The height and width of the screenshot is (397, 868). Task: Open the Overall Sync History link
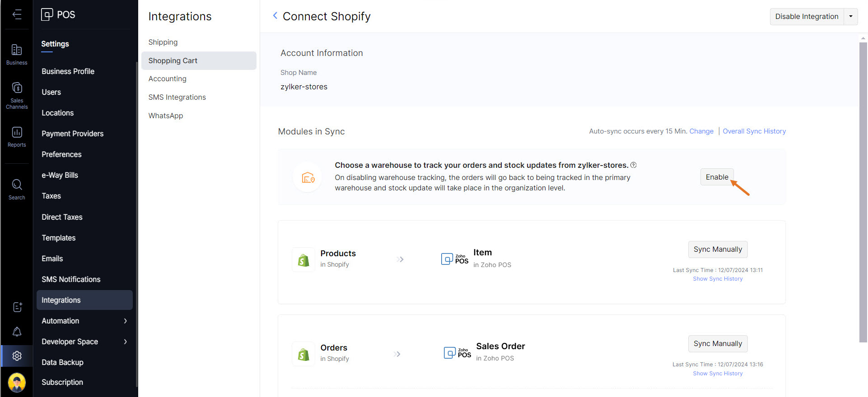pos(754,131)
